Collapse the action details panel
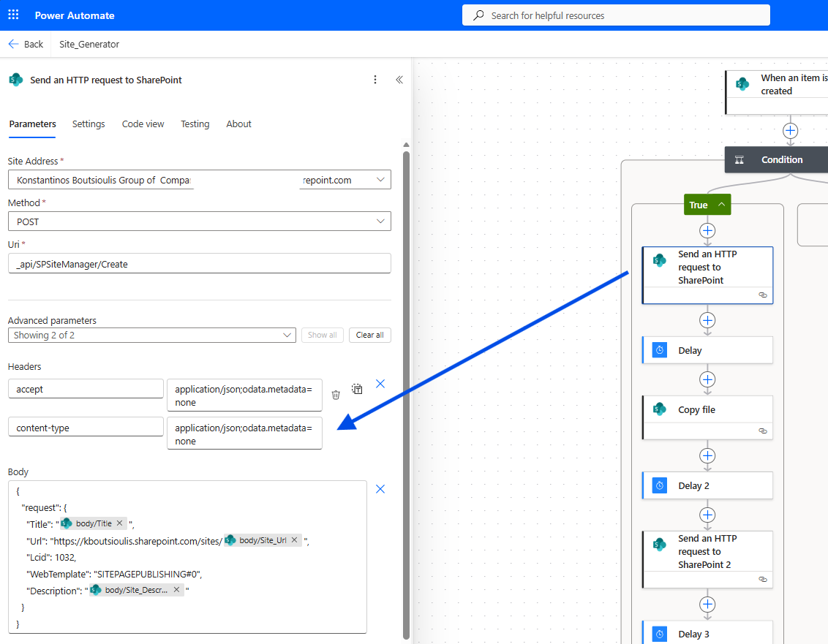Viewport: 828px width, 644px height. click(399, 80)
